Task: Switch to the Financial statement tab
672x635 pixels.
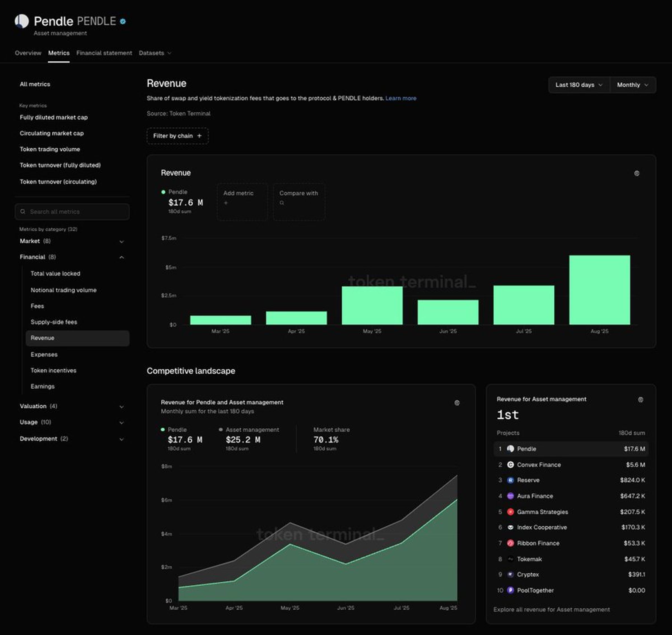Action: pos(104,53)
